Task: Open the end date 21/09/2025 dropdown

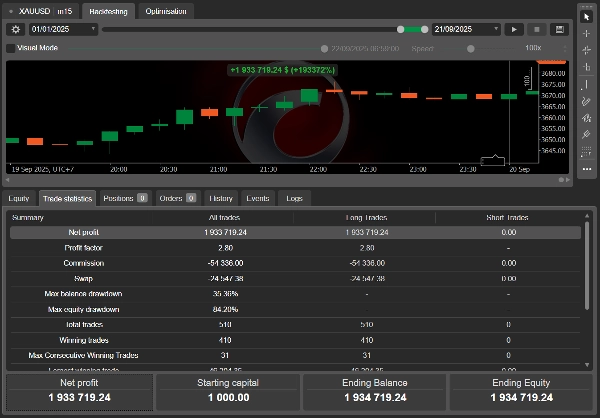Action: coord(466,29)
